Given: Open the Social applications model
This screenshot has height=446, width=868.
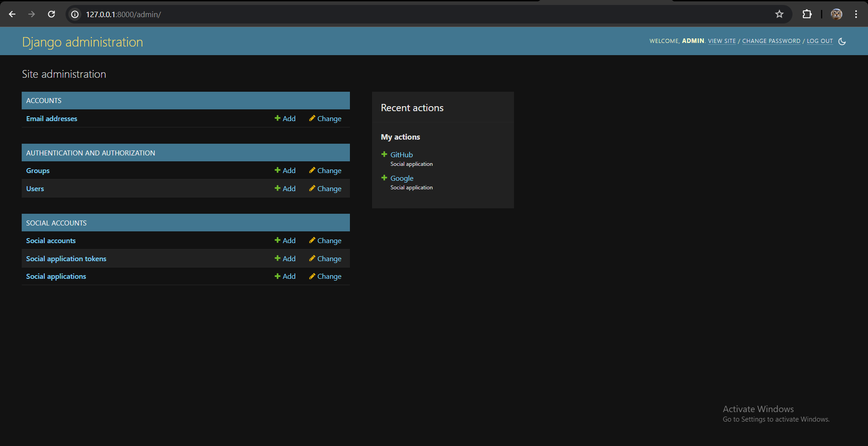Looking at the screenshot, I should (56, 276).
